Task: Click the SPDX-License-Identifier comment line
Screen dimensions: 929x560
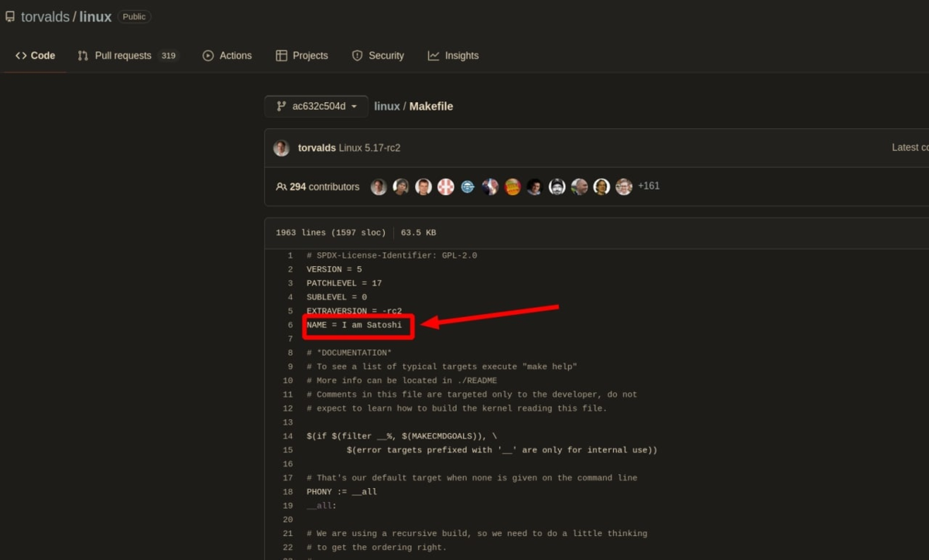Action: [x=392, y=255]
